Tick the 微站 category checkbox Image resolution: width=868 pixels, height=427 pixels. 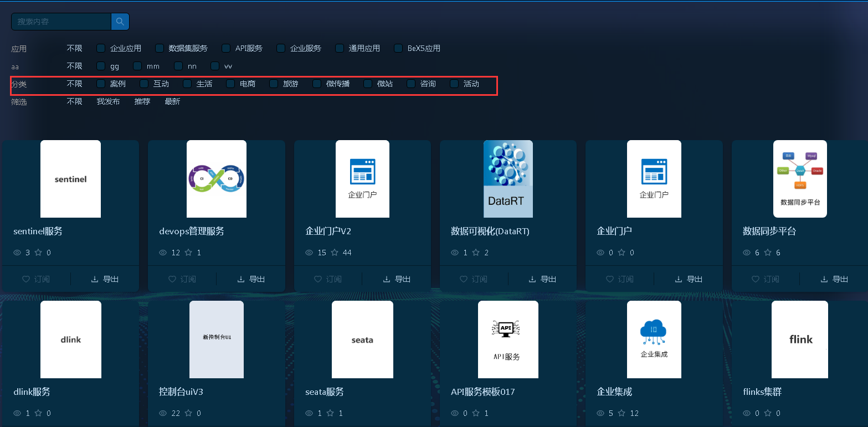368,84
